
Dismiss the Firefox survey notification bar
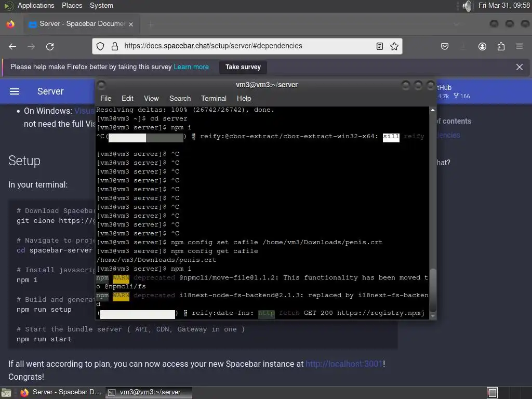click(x=519, y=67)
